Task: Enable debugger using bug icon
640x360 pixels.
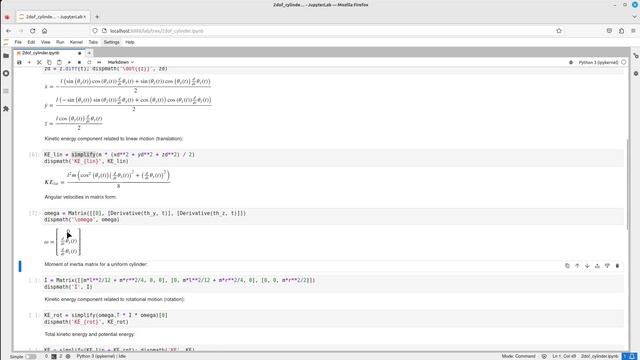Action: 571,62
